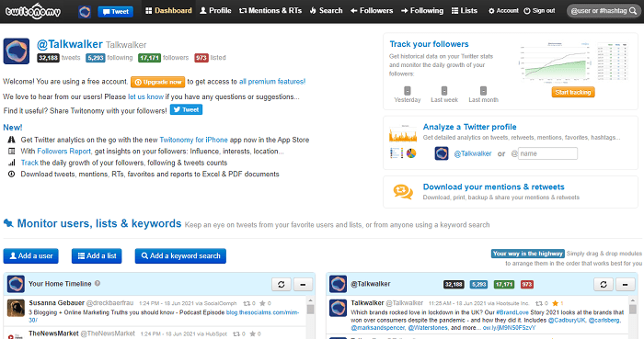Click the Talkwalker avatar in Analyze panel

(442, 153)
